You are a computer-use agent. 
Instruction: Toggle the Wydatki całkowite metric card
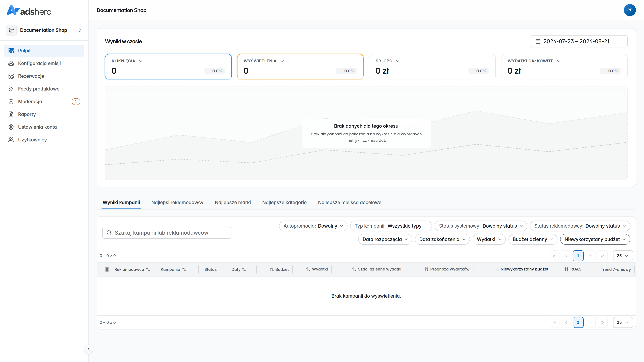point(564,67)
